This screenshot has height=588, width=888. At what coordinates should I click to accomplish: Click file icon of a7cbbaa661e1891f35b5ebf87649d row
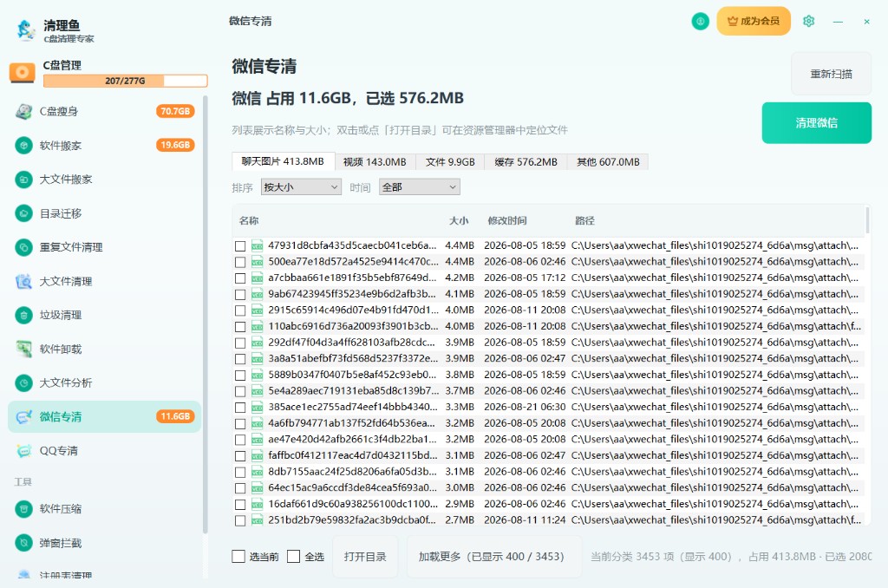pos(257,278)
